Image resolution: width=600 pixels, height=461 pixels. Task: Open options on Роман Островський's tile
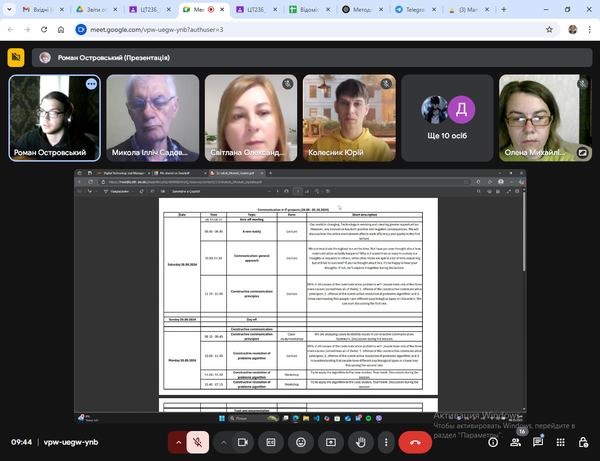[91, 84]
